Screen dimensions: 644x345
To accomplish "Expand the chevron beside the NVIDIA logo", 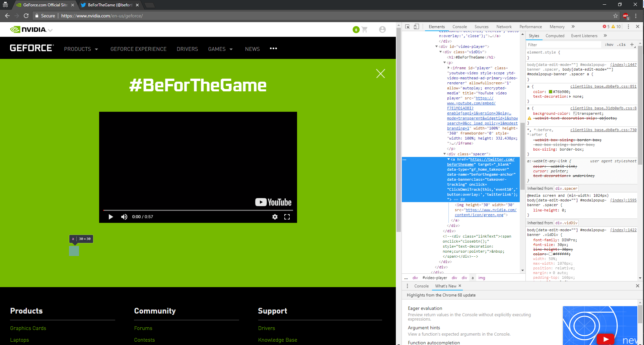I will click(x=50, y=30).
